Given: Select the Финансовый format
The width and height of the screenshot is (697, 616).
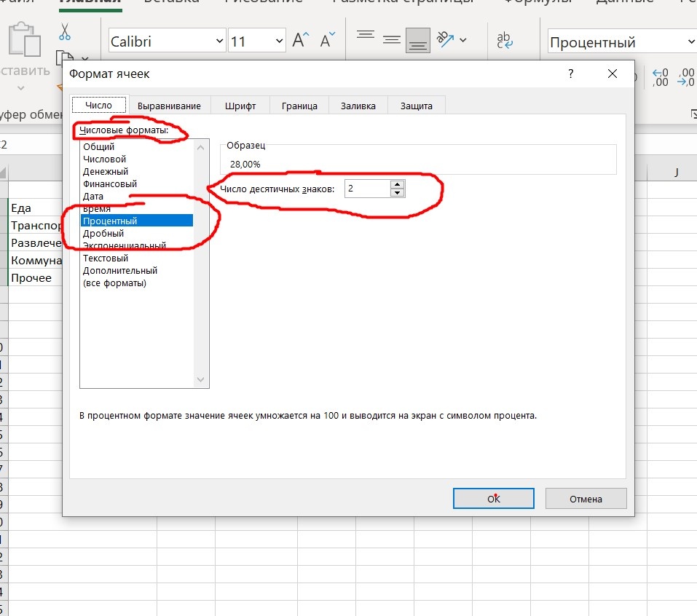Looking at the screenshot, I should click(x=137, y=184).
